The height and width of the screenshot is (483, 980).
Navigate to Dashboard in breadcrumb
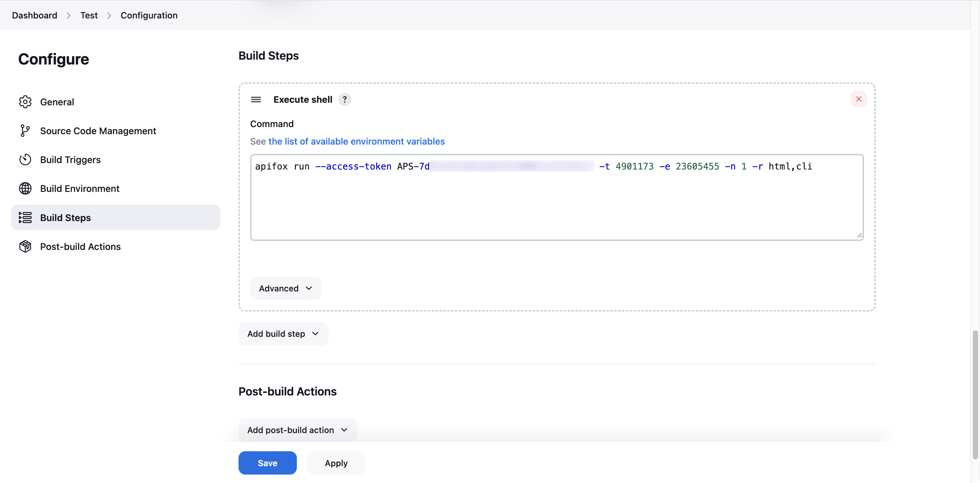pos(34,15)
